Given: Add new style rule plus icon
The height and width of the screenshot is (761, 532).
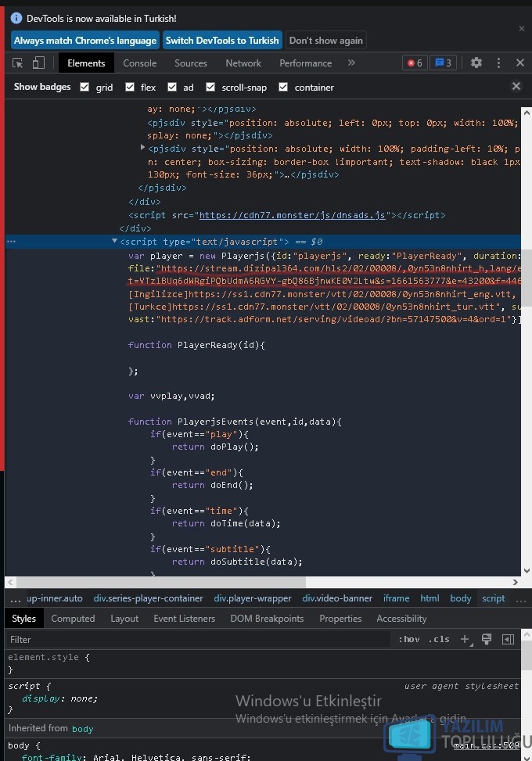Looking at the screenshot, I should 465,639.
